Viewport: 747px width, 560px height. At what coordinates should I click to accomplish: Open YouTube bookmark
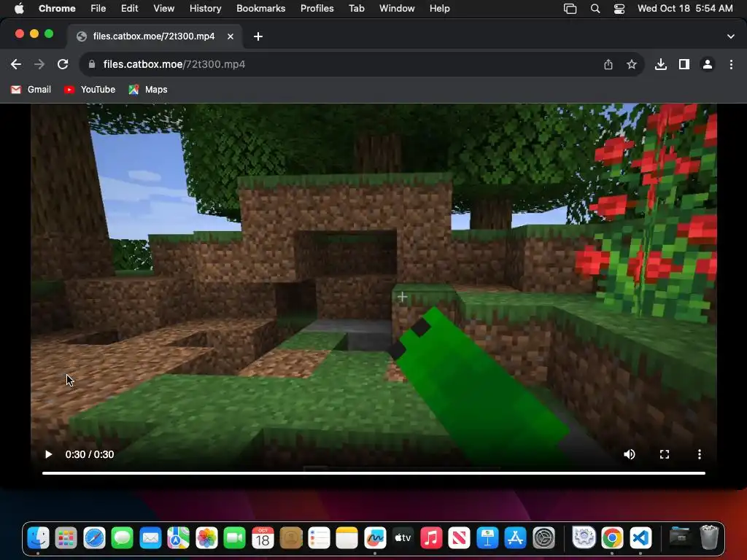[x=90, y=90]
